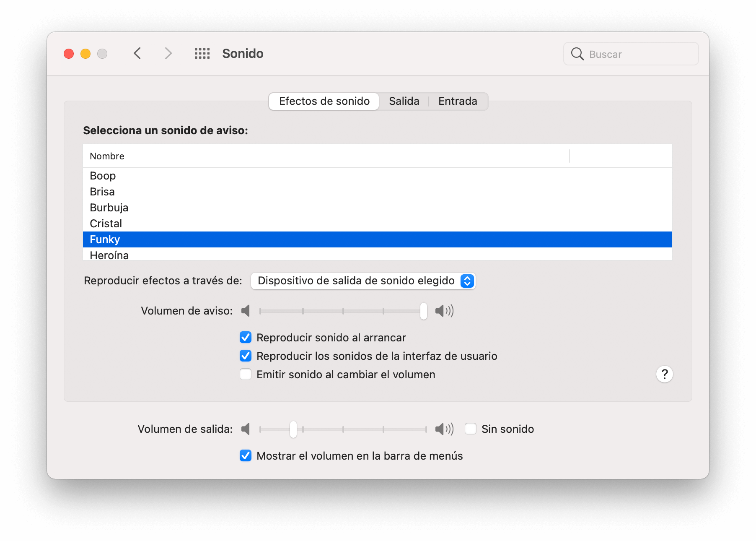Switch to the Salida tab

[404, 101]
